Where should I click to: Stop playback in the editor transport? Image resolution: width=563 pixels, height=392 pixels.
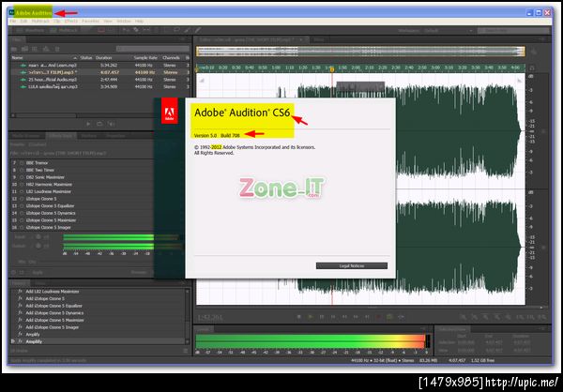298,317
